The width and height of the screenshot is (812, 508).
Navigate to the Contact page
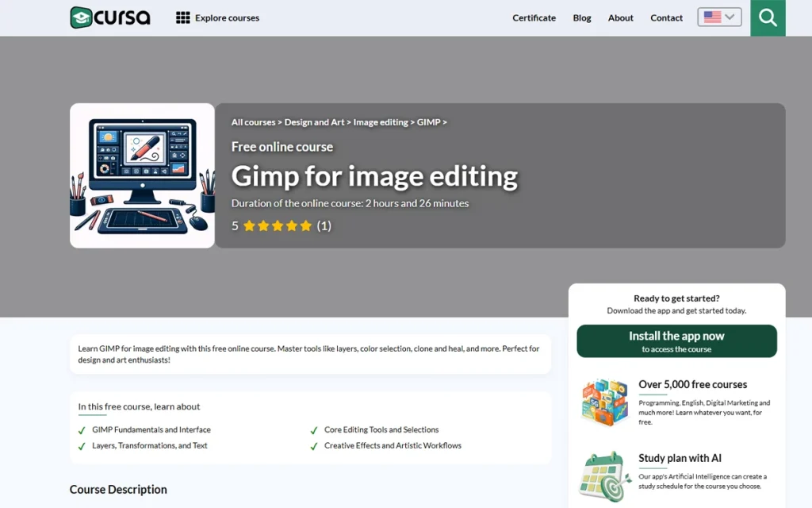coord(666,17)
